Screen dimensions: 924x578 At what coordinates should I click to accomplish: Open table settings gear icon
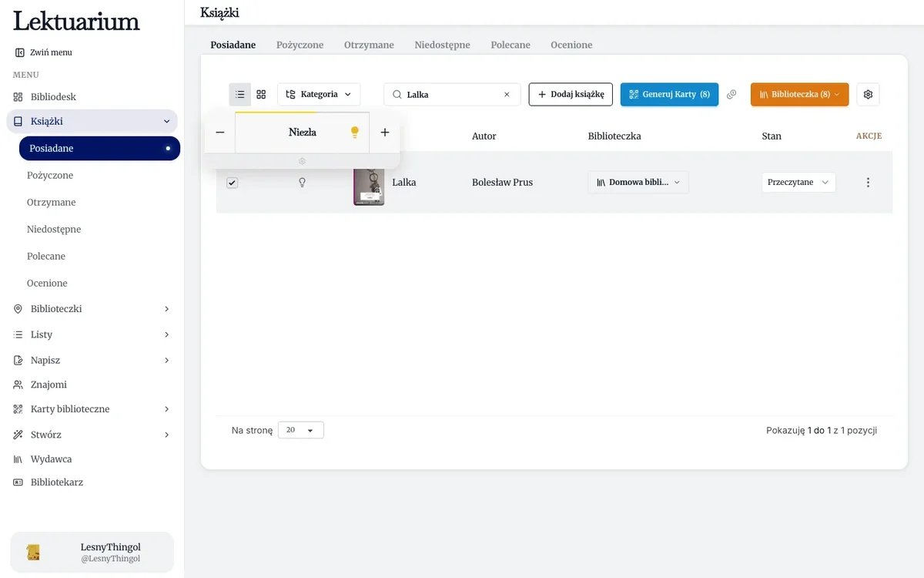pyautogui.click(x=868, y=94)
